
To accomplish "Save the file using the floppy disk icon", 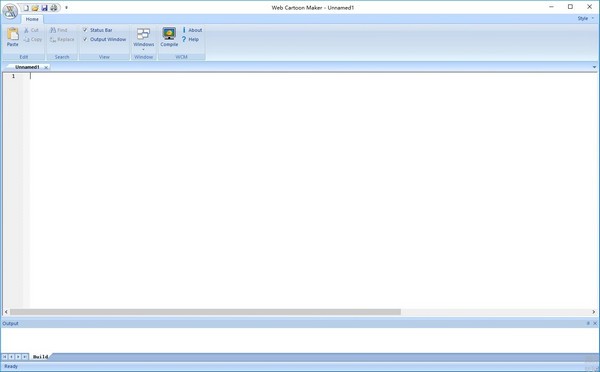I will point(44,8).
